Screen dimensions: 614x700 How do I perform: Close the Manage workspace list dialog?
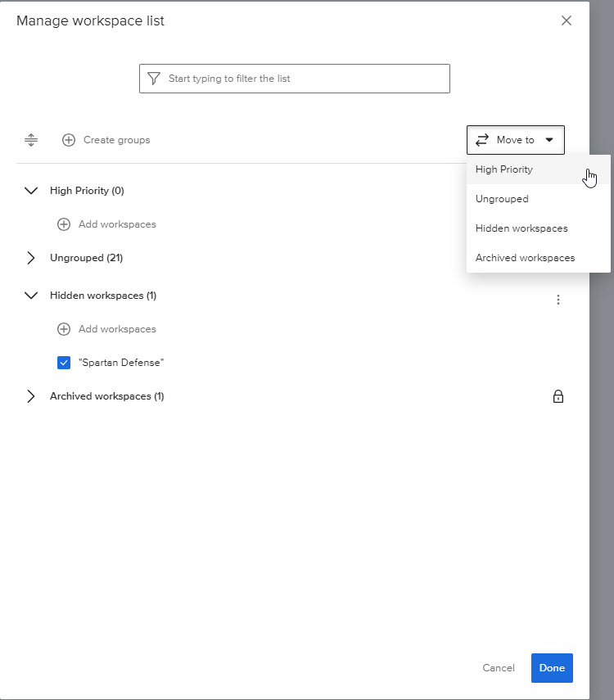567,21
